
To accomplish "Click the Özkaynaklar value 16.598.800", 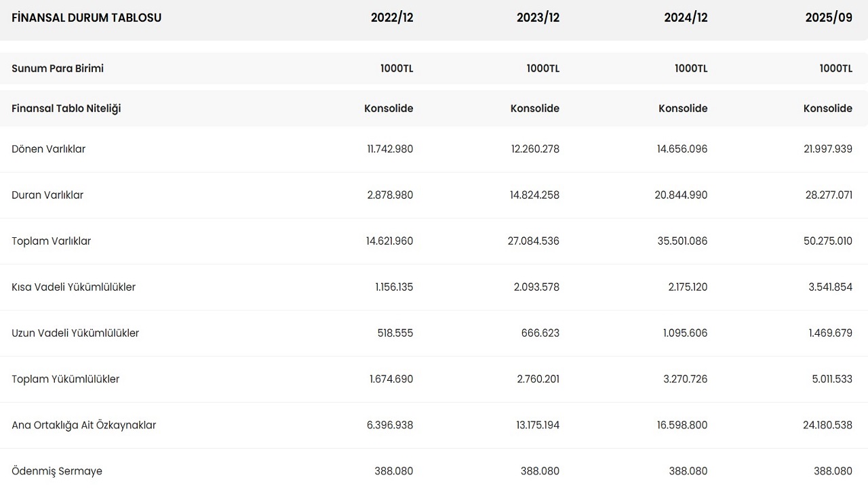I will pyautogui.click(x=682, y=426).
